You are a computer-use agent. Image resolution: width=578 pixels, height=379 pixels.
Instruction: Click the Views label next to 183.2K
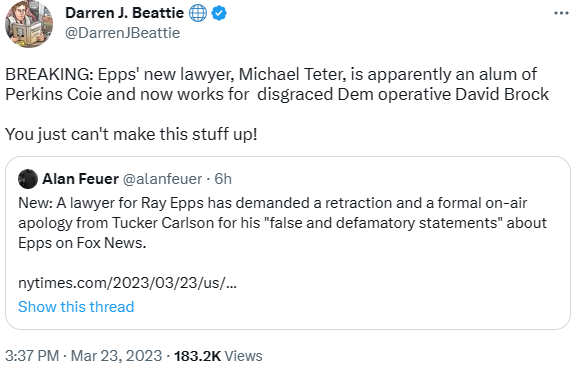(243, 356)
